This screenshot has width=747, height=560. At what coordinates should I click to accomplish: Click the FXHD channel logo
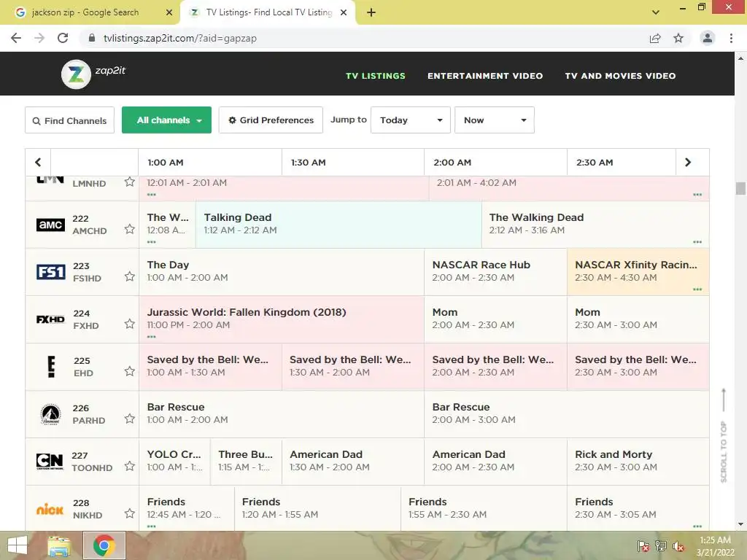coord(50,319)
